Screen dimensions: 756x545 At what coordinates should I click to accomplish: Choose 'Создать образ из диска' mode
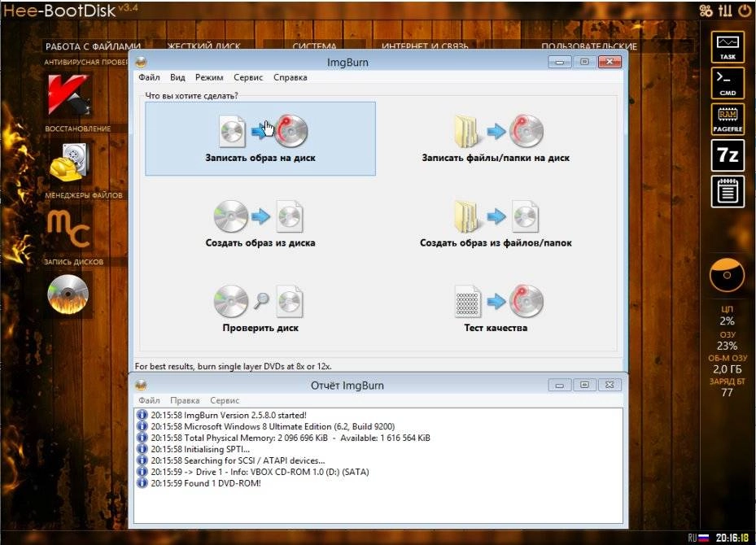260,224
